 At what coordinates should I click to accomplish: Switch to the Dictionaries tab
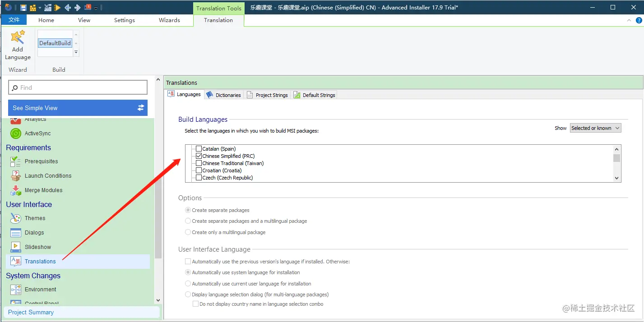click(223, 95)
